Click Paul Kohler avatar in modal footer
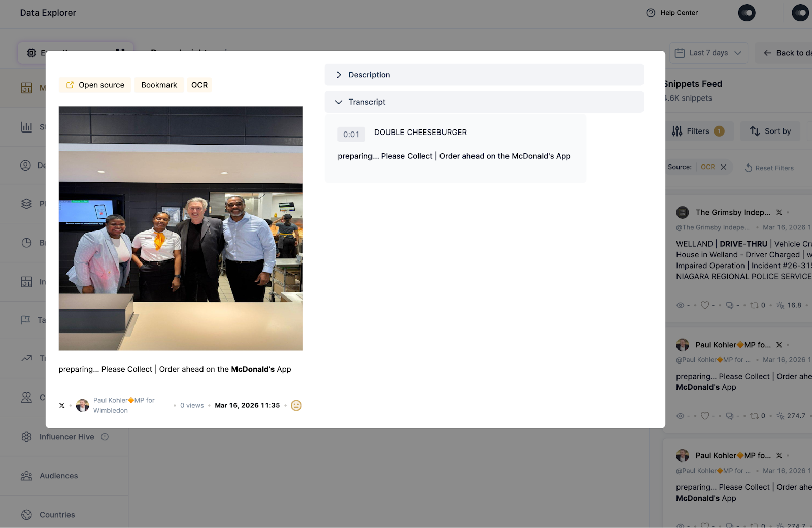812x528 pixels. click(x=82, y=405)
